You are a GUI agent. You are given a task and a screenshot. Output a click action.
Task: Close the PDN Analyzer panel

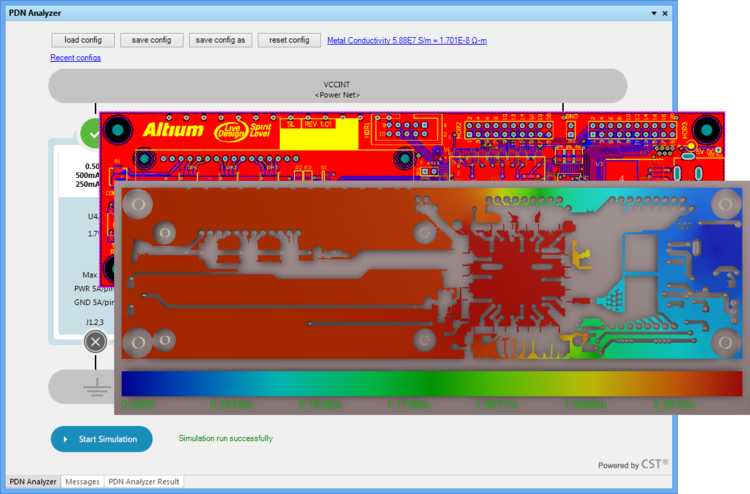point(665,13)
